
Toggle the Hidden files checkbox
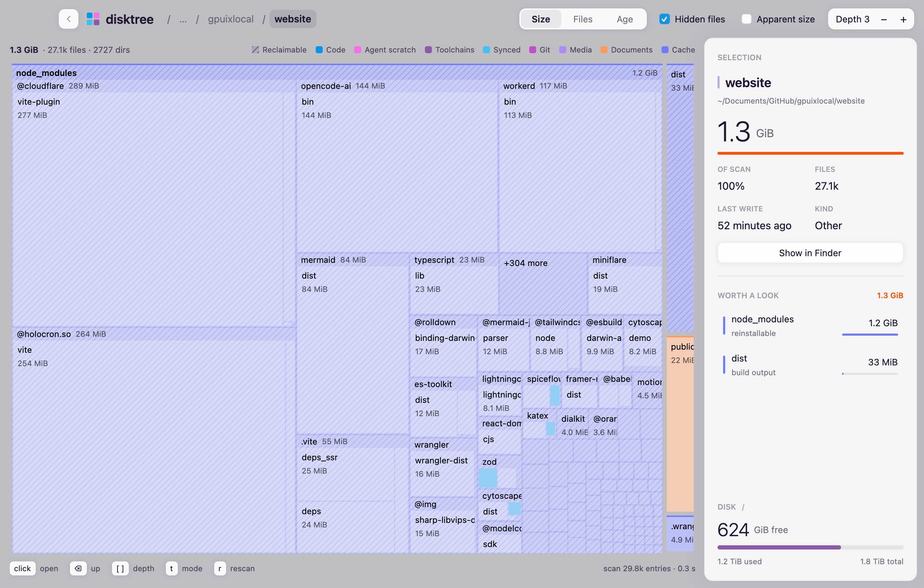tap(665, 19)
